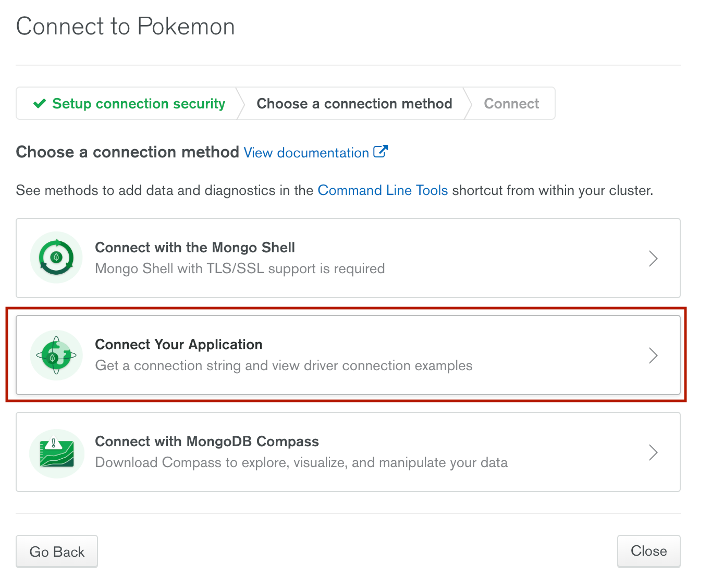The height and width of the screenshot is (588, 711).
Task: Click the MongoDB Compass icon
Action: (56, 452)
